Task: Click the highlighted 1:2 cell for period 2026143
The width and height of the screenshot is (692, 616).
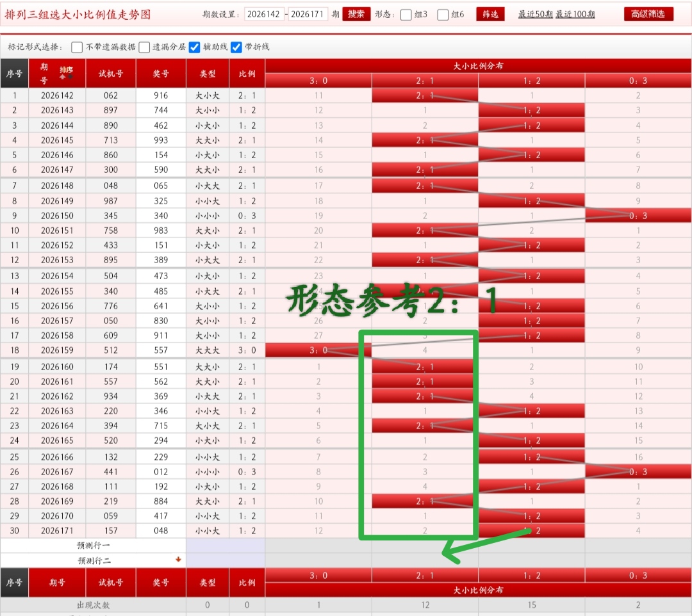Action: pyautogui.click(x=532, y=110)
